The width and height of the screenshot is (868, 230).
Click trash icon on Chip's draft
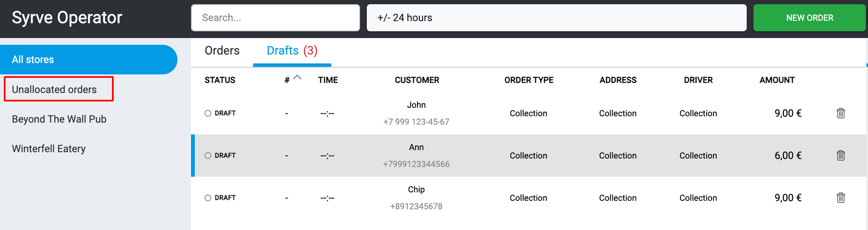[x=841, y=198]
